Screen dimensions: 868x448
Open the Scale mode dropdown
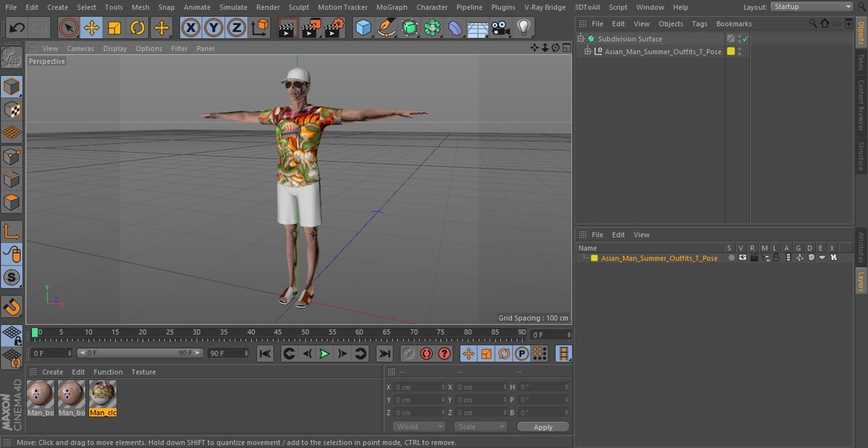pos(481,427)
